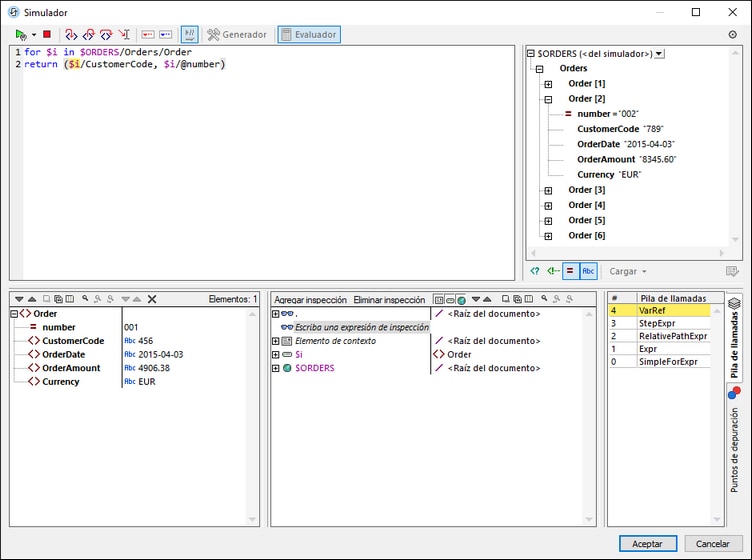The image size is (752, 560).
Task: Stop debugging with the red square icon
Action: [46, 34]
